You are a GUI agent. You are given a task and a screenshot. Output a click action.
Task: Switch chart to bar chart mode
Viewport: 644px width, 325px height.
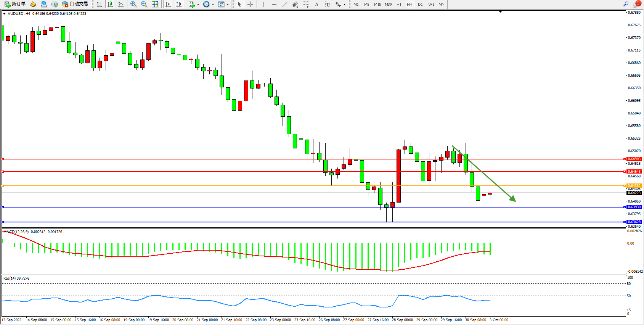[x=100, y=4]
